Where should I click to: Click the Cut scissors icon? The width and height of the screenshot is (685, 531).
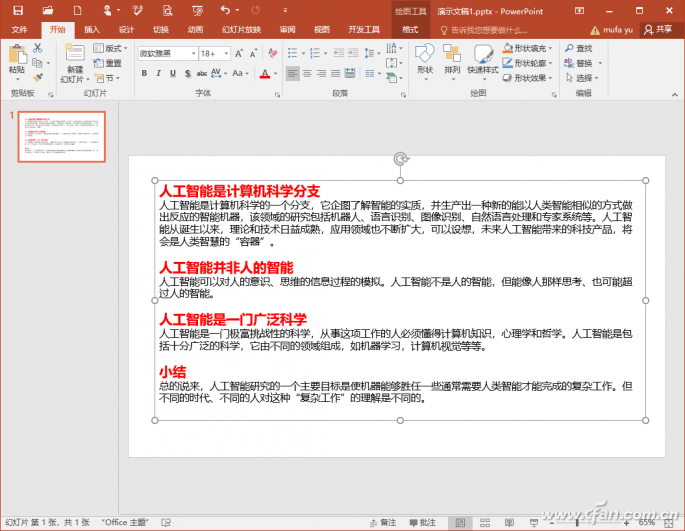38,48
